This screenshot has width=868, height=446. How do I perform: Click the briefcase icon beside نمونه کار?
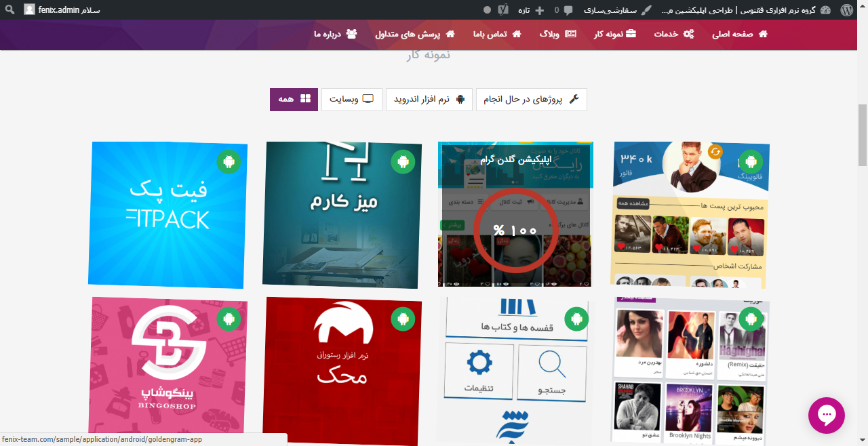[631, 34]
